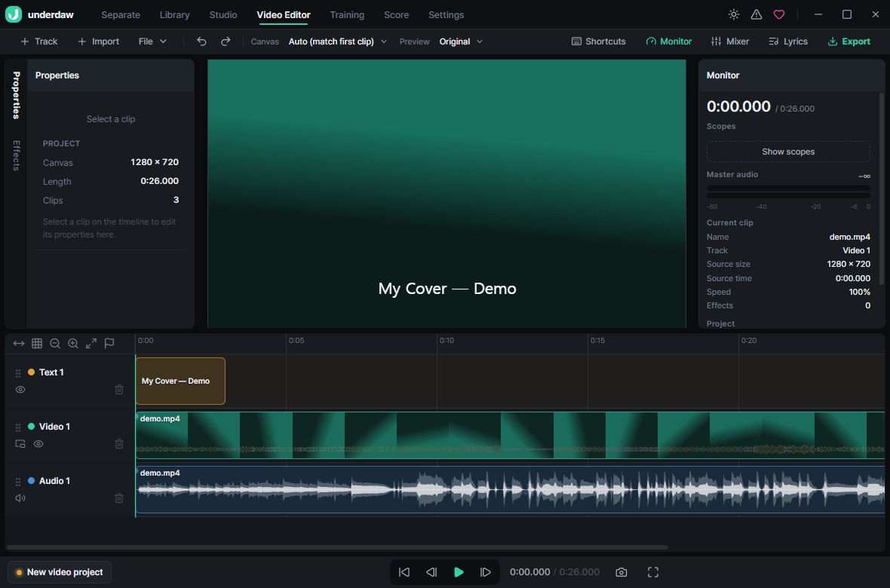Undo the last edit
This screenshot has width=890, height=588.
(x=201, y=41)
